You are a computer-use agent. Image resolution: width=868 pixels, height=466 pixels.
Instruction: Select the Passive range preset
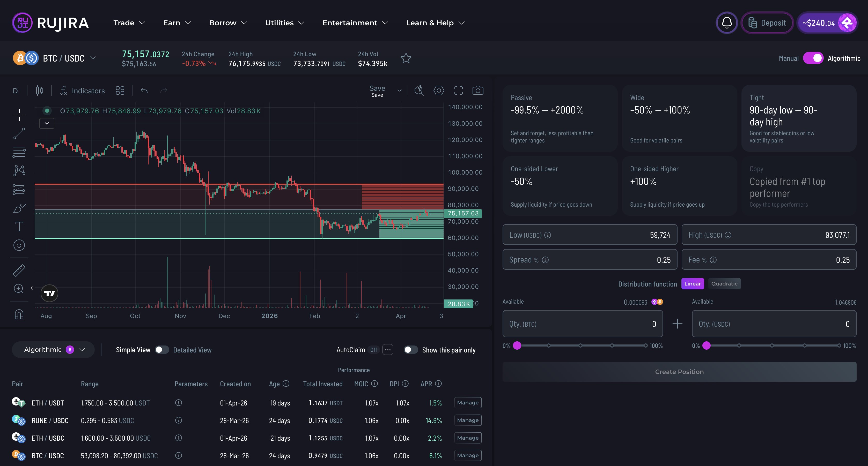coord(560,118)
